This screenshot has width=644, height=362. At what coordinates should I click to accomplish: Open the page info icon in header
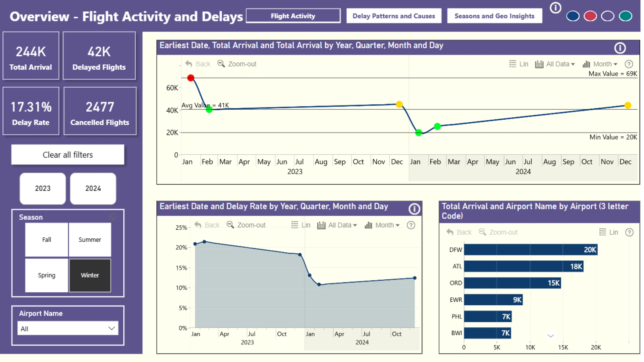(x=555, y=8)
